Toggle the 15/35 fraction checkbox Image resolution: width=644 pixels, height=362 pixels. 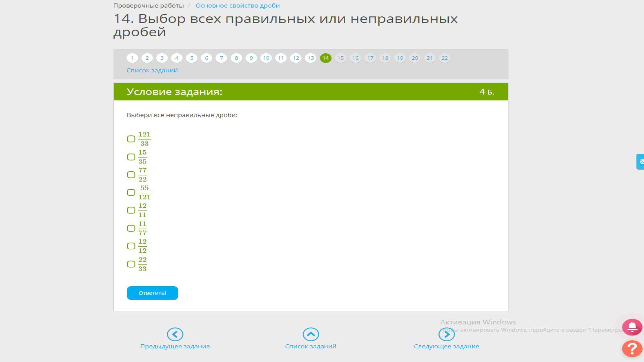click(131, 157)
